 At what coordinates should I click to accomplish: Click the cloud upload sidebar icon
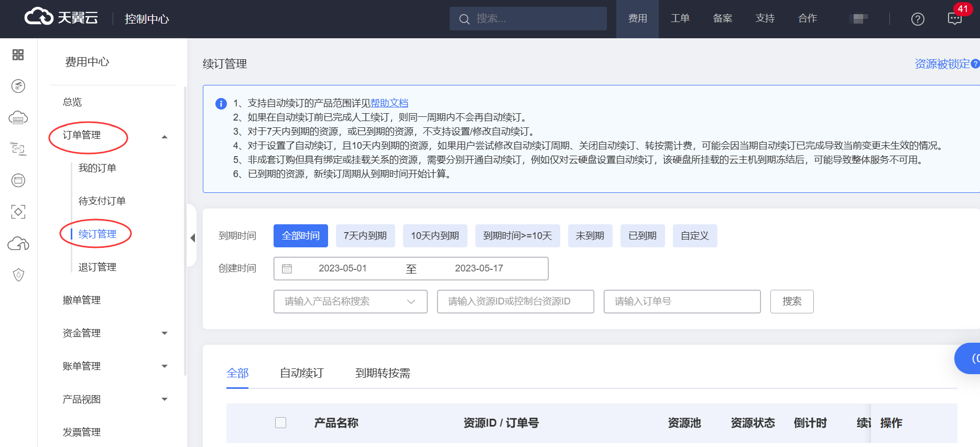[18, 244]
